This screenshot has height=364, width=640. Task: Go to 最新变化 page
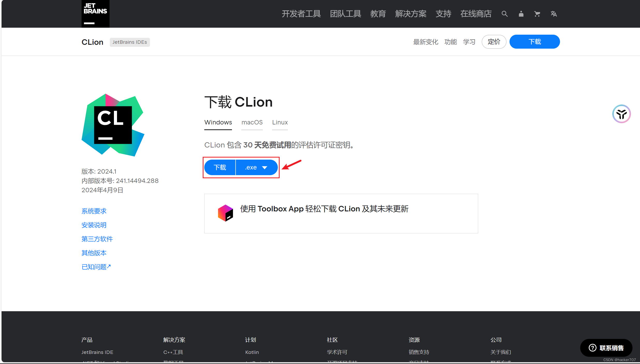point(426,42)
